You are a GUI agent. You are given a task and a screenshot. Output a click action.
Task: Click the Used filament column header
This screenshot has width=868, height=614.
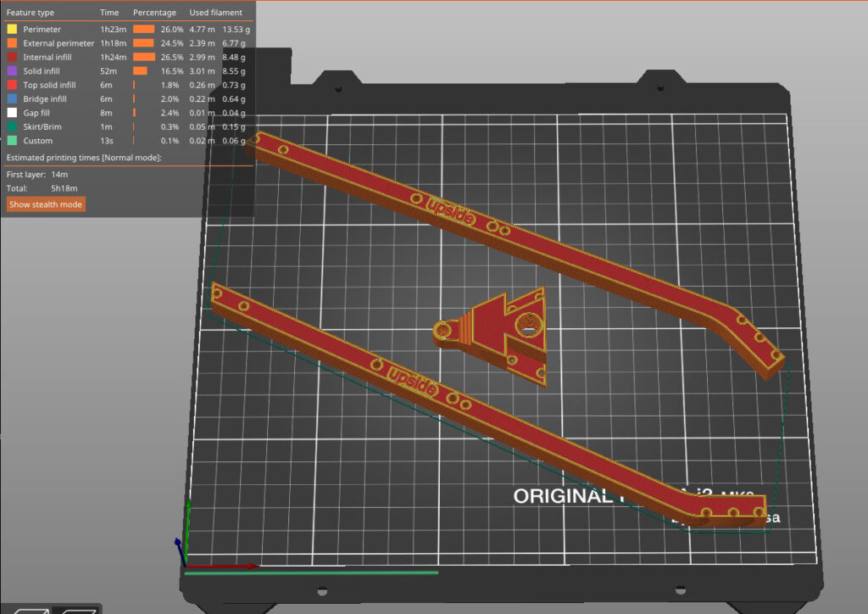pos(216,12)
